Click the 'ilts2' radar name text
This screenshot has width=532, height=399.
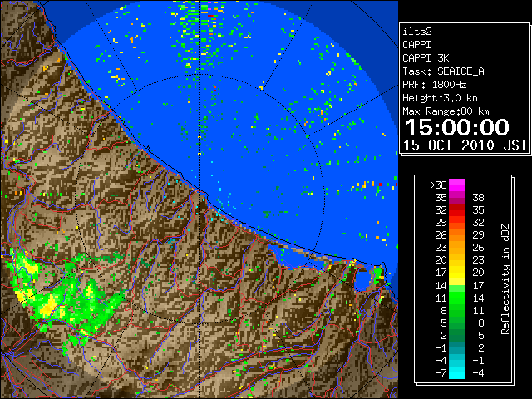click(417, 32)
